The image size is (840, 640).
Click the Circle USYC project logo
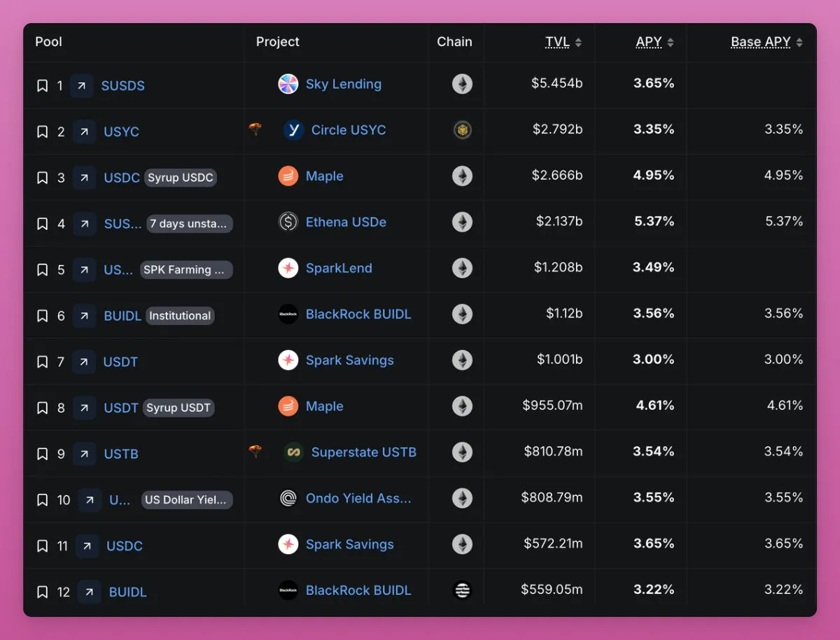coord(293,130)
